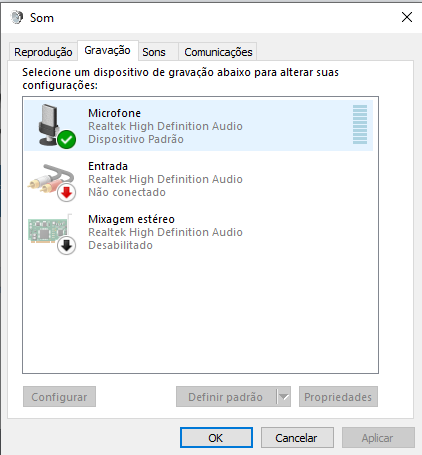
Task: Click the Aplicar button
Action: pos(378,437)
